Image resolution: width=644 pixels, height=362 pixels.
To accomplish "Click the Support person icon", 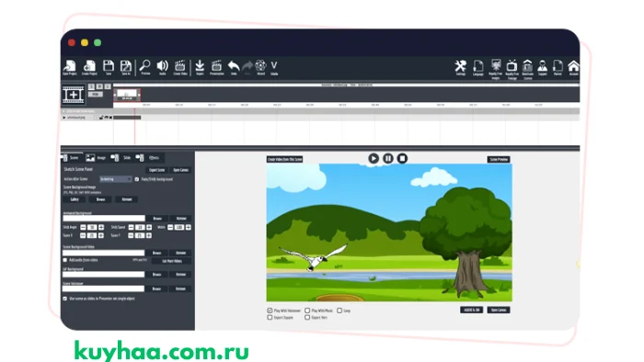I will pyautogui.click(x=543, y=68).
